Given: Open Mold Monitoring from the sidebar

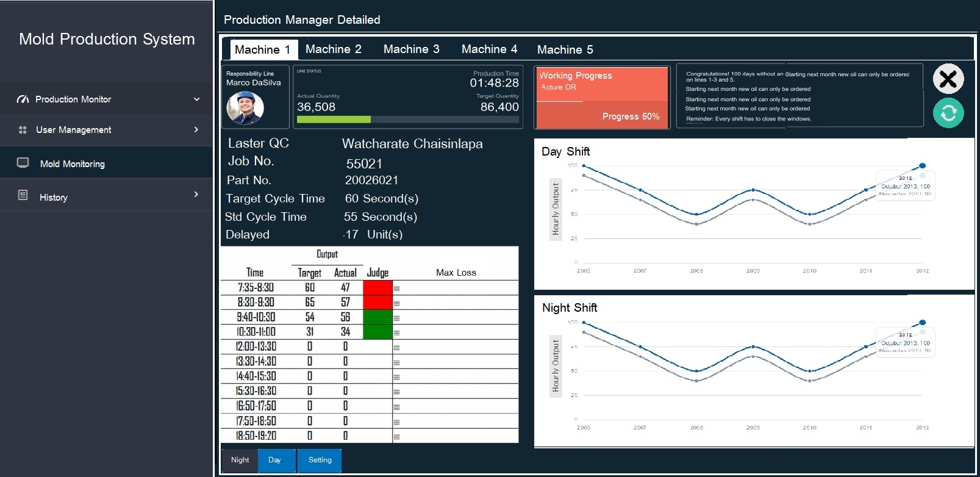Looking at the screenshot, I should (72, 163).
